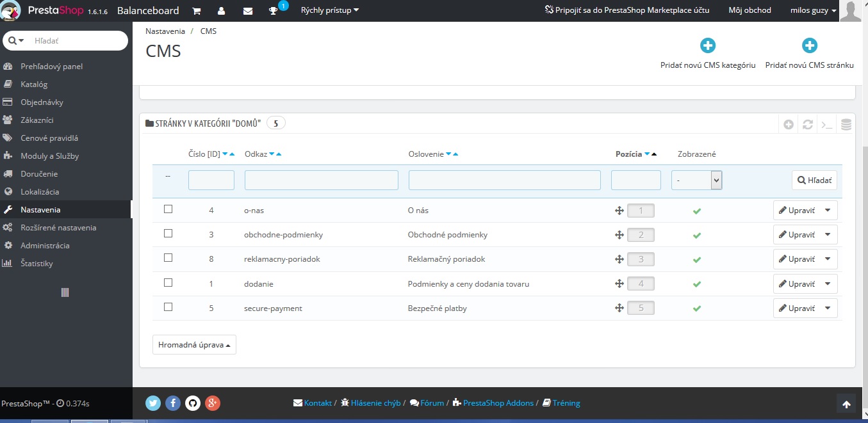Export to SQL Manager database icon
This screenshot has height=423, width=868.
(846, 125)
